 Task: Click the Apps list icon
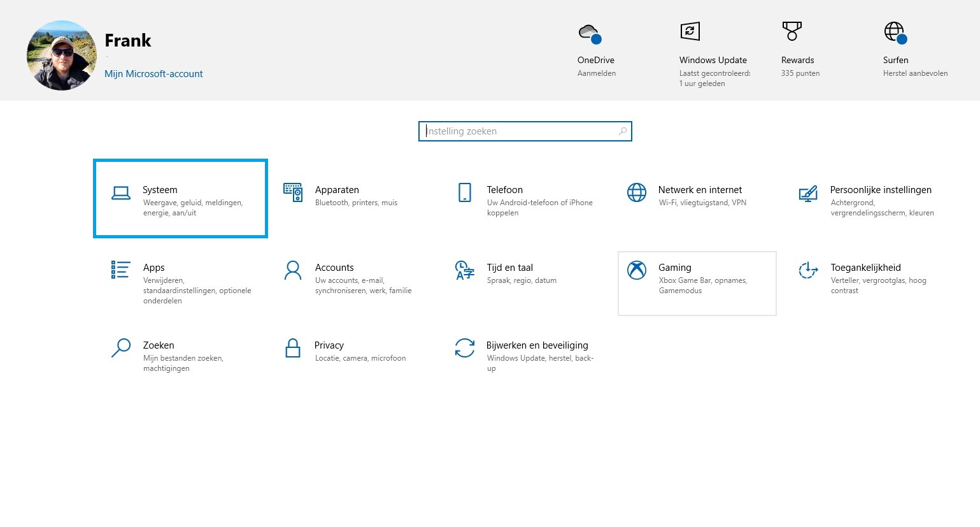pyautogui.click(x=121, y=270)
